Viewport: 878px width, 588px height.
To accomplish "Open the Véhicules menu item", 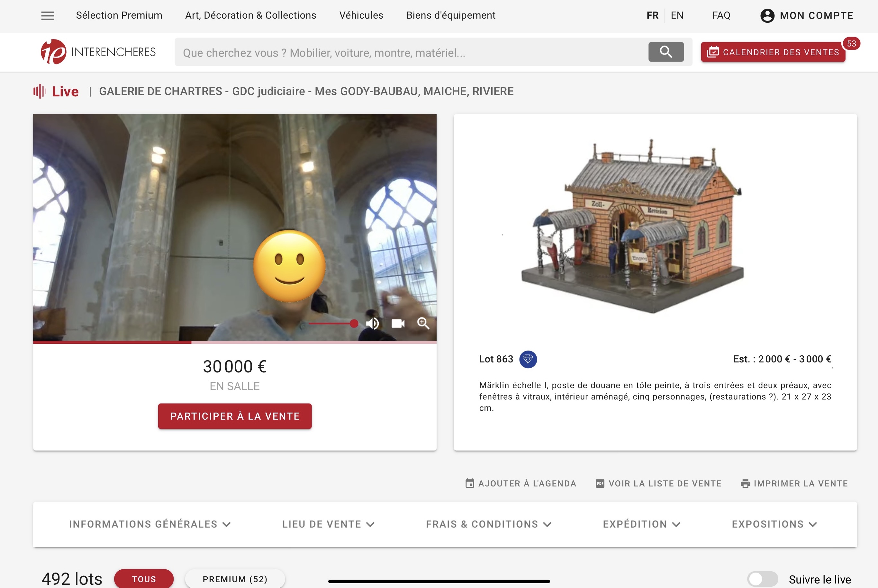I will (x=361, y=15).
